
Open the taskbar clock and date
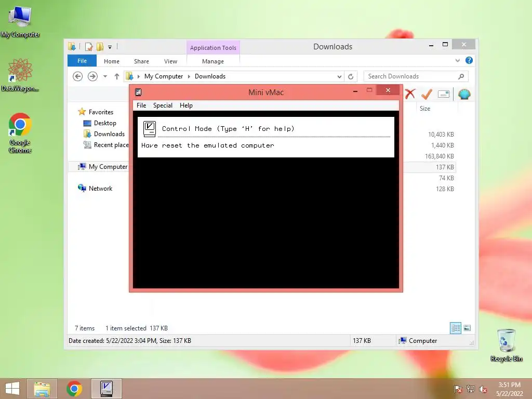[509, 389]
